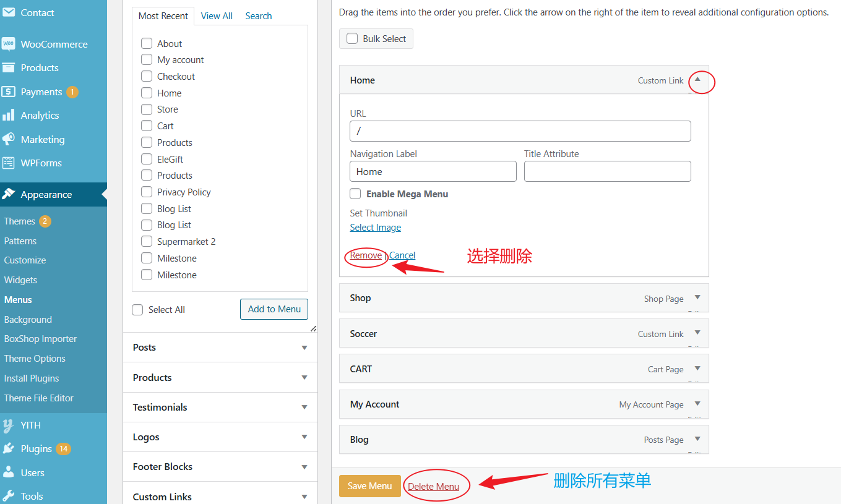Tick the Privacy Policy page checkbox
The image size is (841, 504).
coord(146,192)
